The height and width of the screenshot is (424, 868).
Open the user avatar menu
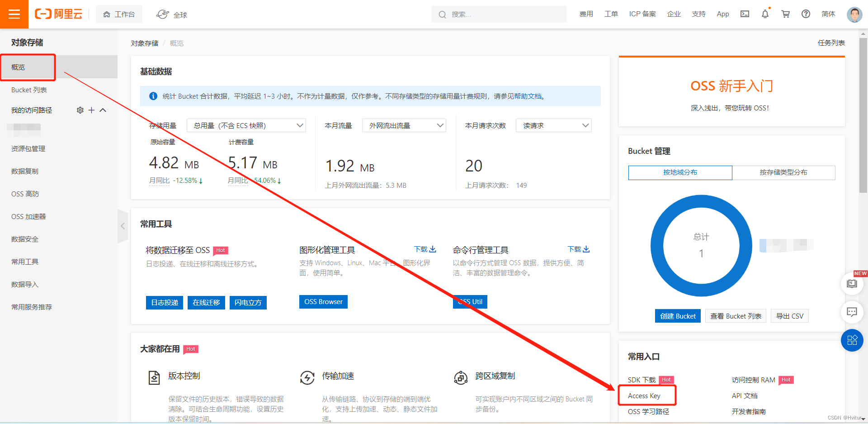click(854, 14)
